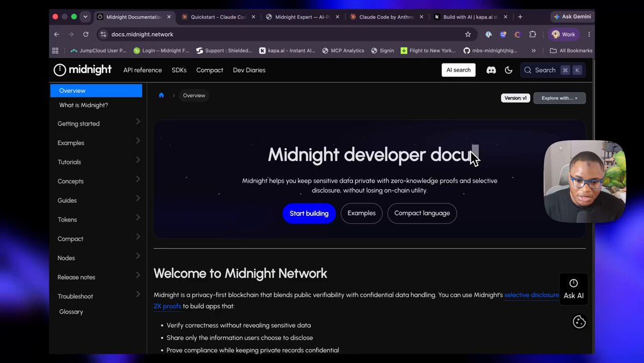Open Glossary in the sidebar
The image size is (644, 363).
(x=71, y=311)
